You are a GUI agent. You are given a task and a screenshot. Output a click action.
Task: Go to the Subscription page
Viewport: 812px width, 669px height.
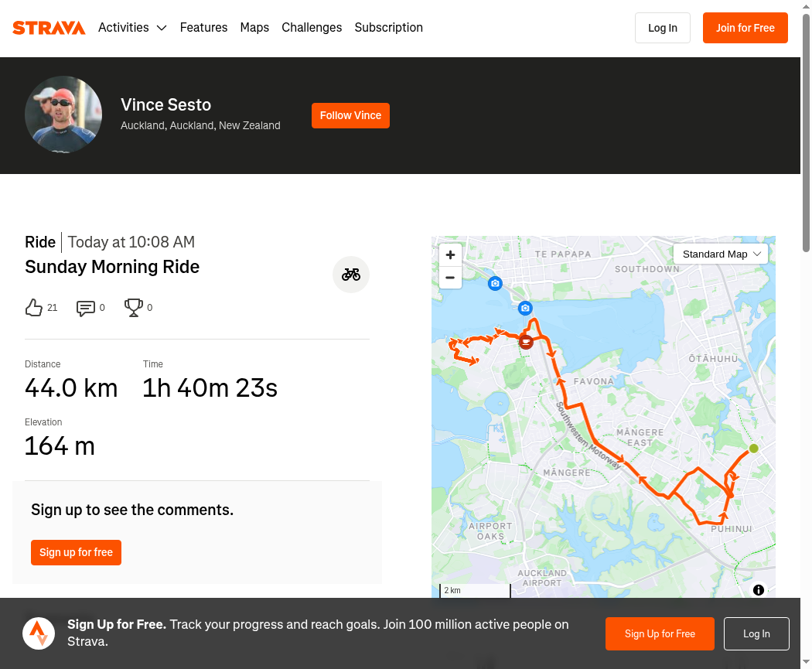(388, 27)
